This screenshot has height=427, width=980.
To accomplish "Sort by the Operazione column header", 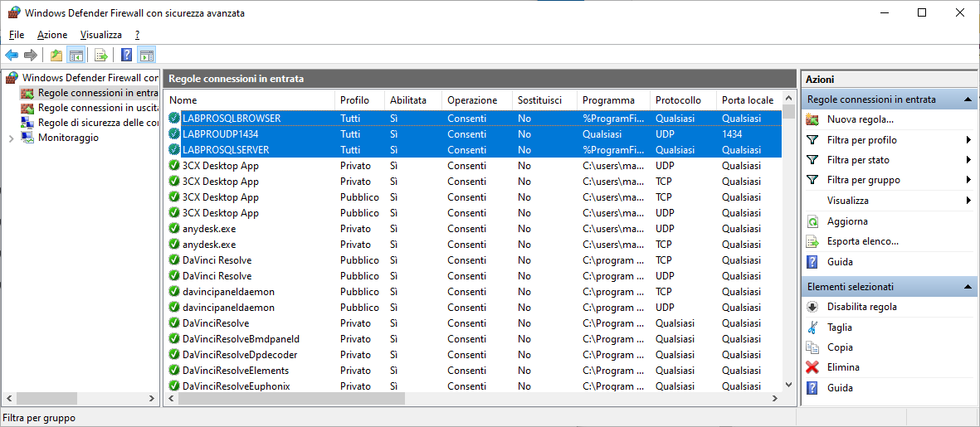I will [477, 99].
